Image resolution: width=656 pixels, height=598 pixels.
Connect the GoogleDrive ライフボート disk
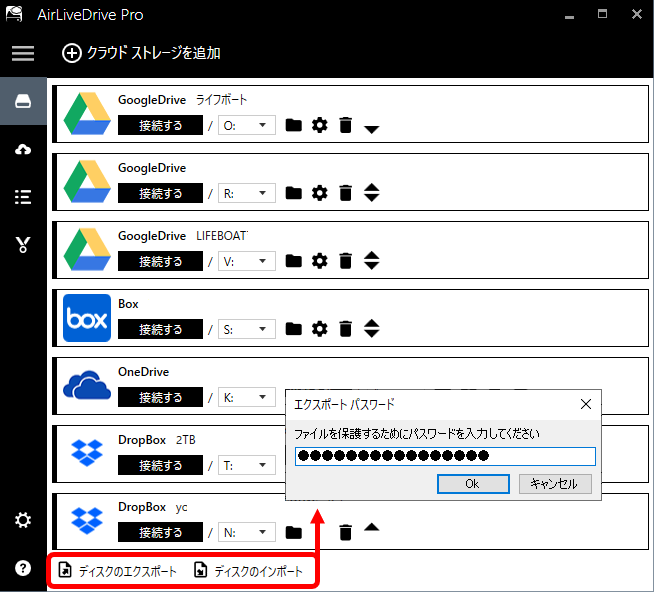click(x=160, y=125)
